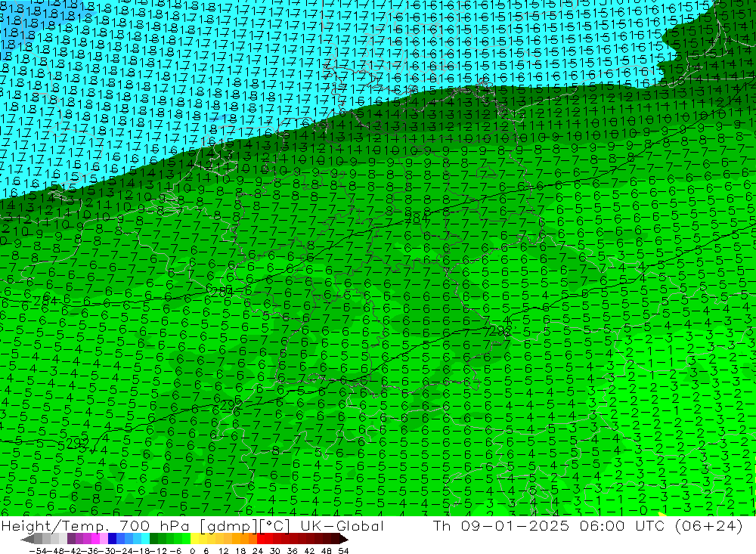
Task: Click the pure red legend swatch above 24
Action: (x=261, y=540)
